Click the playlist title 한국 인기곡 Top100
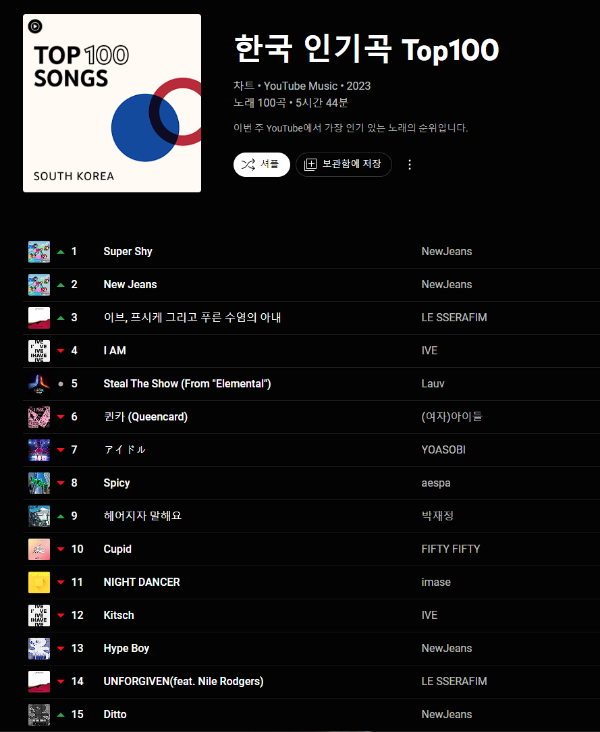The width and height of the screenshot is (600, 732). point(367,49)
